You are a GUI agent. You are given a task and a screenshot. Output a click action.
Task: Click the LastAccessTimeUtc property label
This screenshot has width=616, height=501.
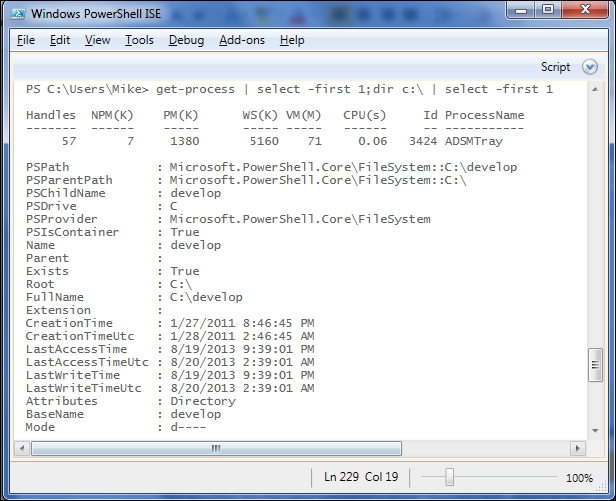(x=87, y=362)
